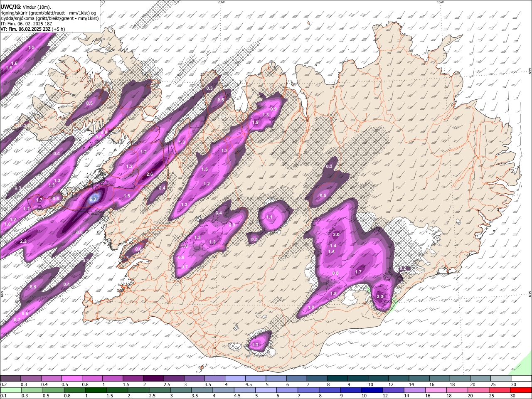Click top legend pink swatch between 0.5 and 0.8
Screen dimensions: 532x399
coord(71,378)
